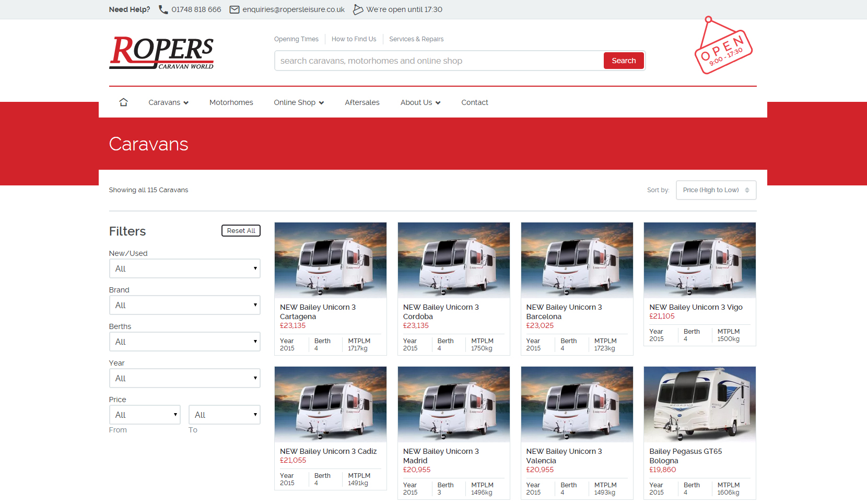This screenshot has height=504, width=867.
Task: Click title Bailey Pegasus GT65 Bologna
Action: 686,456
